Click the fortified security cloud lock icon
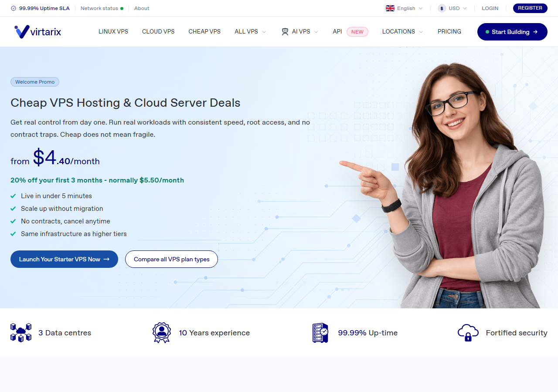 (x=468, y=333)
